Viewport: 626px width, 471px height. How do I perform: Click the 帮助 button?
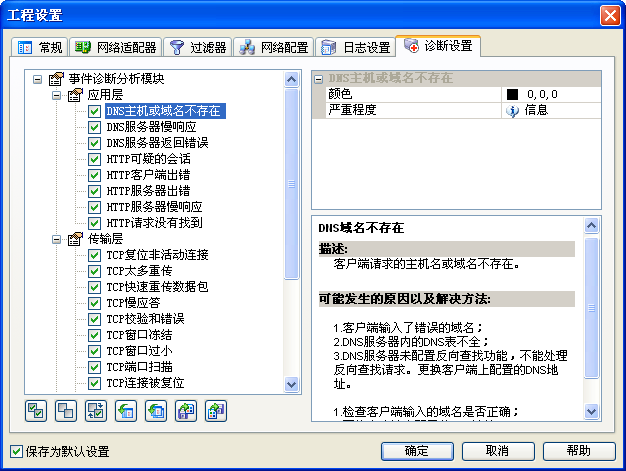click(579, 451)
